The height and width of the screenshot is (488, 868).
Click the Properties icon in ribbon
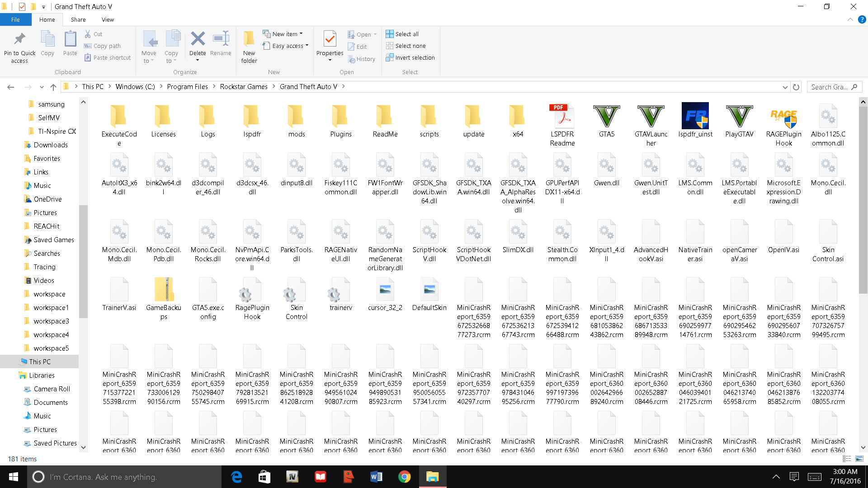coord(330,40)
